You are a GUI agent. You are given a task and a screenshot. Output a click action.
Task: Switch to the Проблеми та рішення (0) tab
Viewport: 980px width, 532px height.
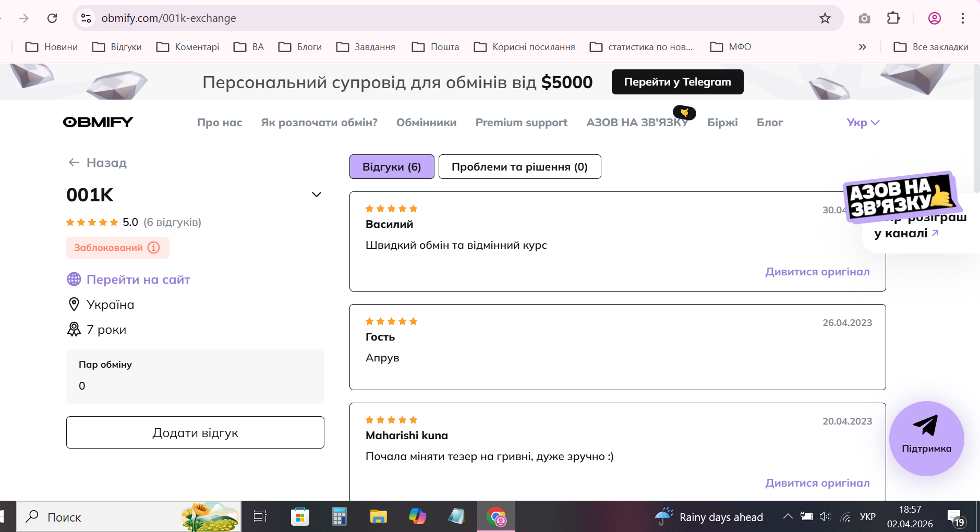(519, 167)
